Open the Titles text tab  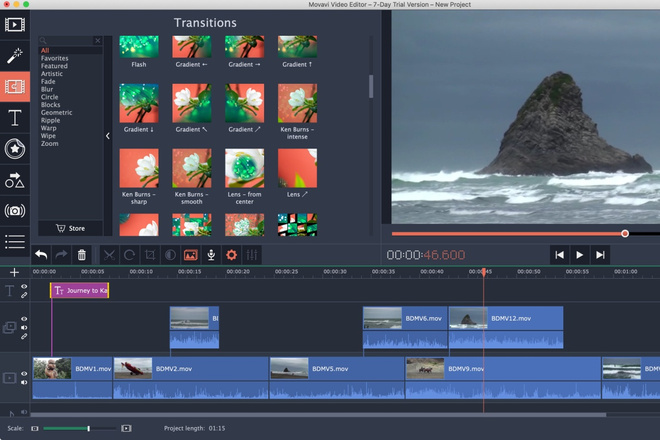pyautogui.click(x=15, y=117)
